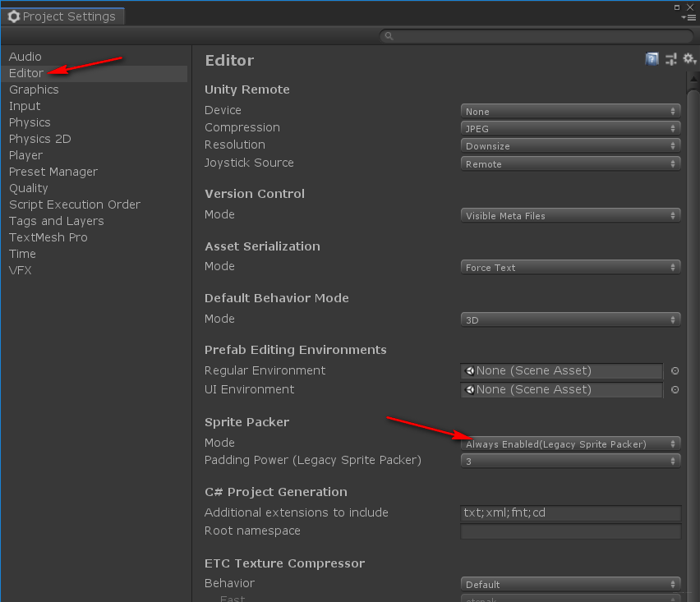
Task: Open the Unity Remote Device dropdown
Action: point(570,111)
